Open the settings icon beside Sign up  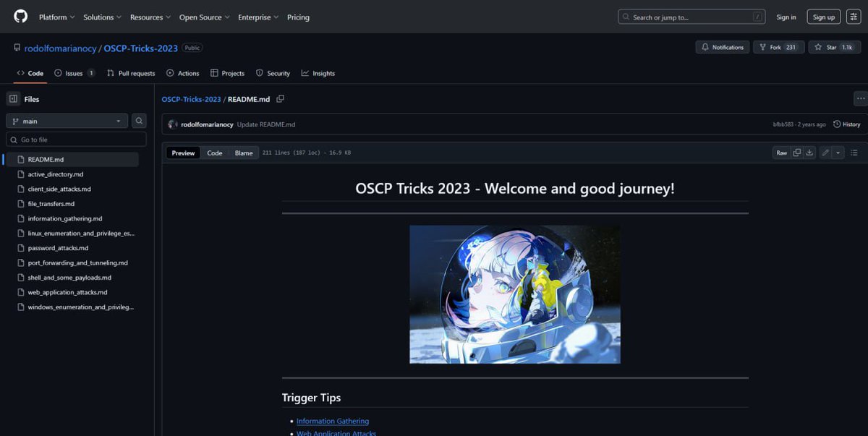854,17
